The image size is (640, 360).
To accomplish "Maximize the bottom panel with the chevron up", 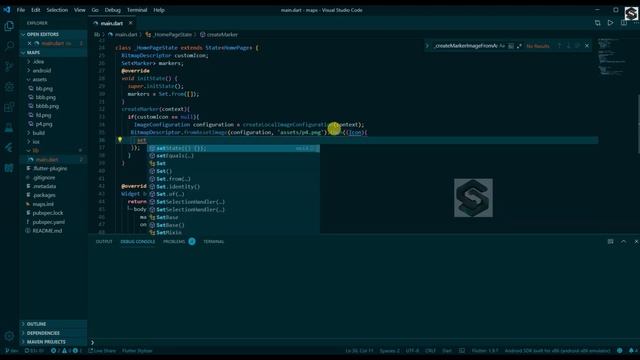I will pos(623,242).
